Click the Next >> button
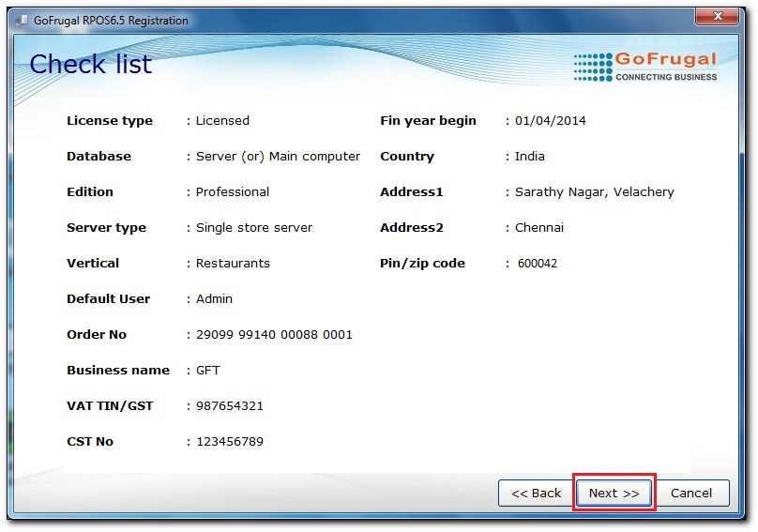This screenshot has height=532, width=758. [x=614, y=493]
